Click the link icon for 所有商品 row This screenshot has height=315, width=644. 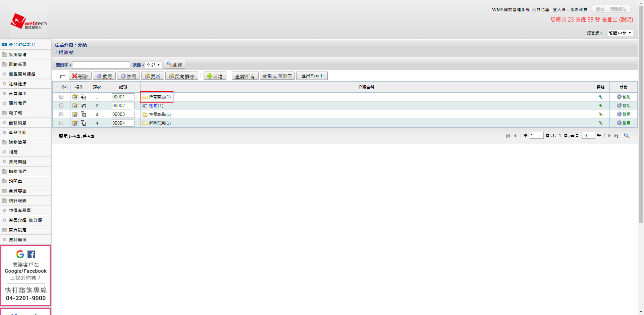pyautogui.click(x=600, y=97)
